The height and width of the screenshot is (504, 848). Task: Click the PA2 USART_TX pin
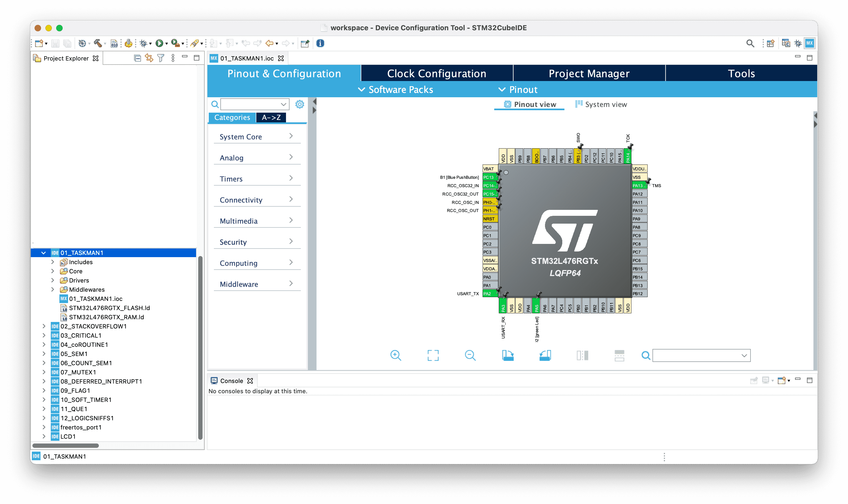coord(490,293)
